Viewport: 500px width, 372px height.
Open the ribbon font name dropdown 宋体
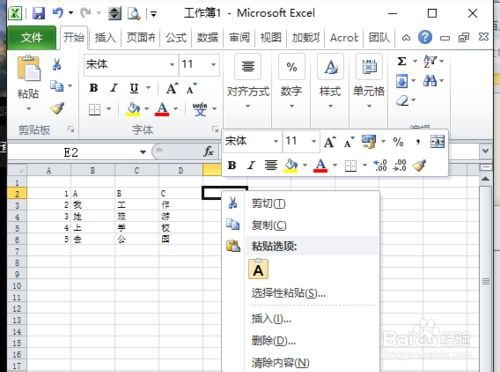pos(172,64)
